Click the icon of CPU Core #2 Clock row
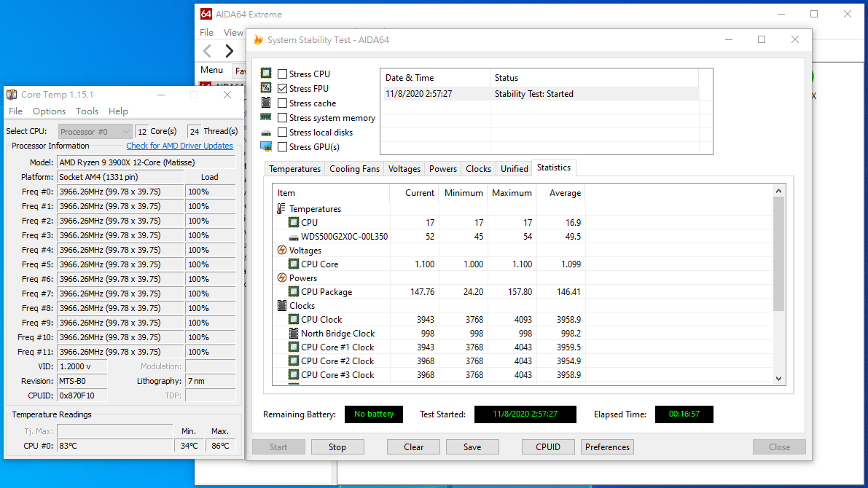This screenshot has height=488, width=868. coord(294,361)
